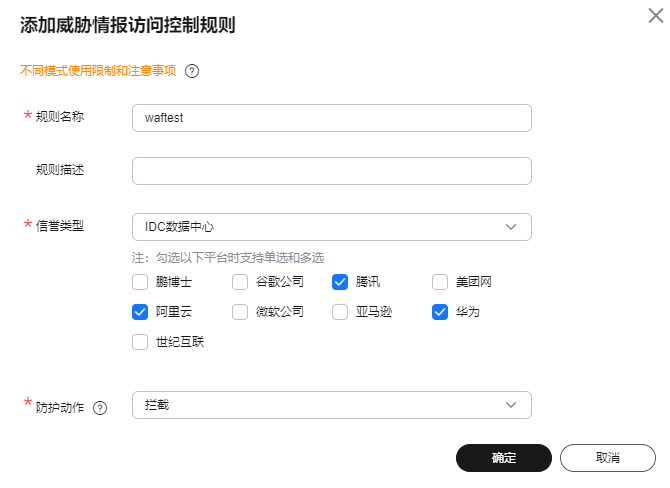Screen dimensions: 670x488
Task: Click the help icon next to 防护动作
Action: [100, 408]
